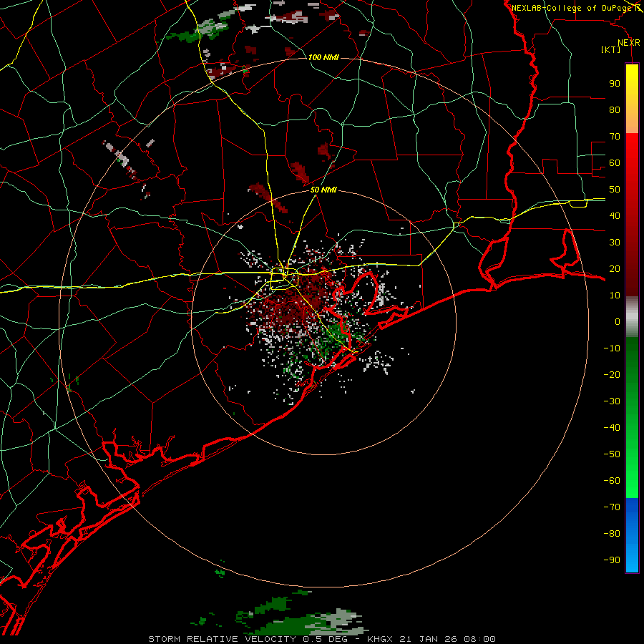Viewport: 644px width, 644px height.
Task: Pick the gray zero-velocity band of the color bar
Action: (x=632, y=317)
